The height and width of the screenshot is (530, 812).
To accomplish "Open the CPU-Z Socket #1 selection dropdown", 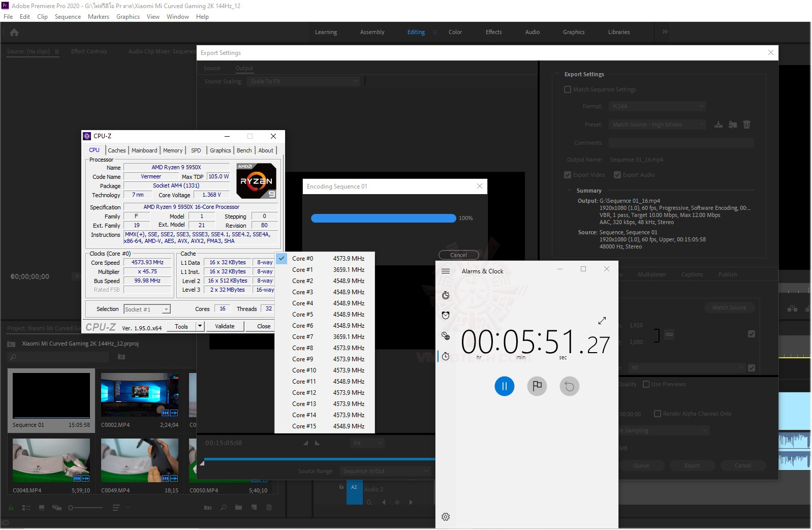I will click(147, 309).
